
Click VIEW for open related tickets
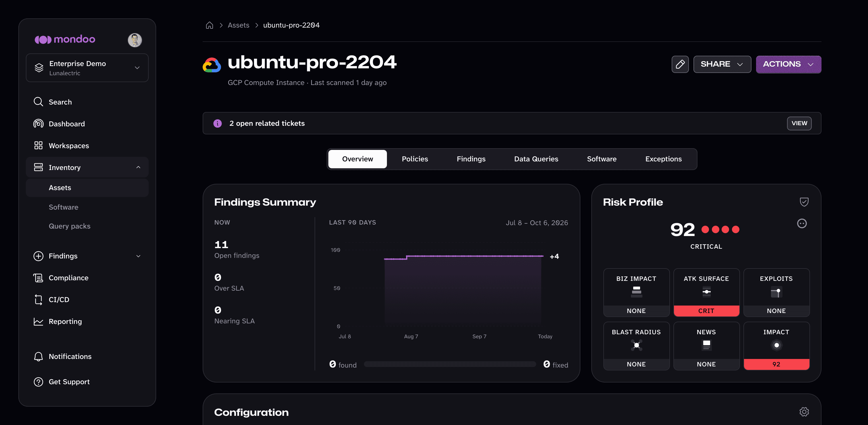799,123
